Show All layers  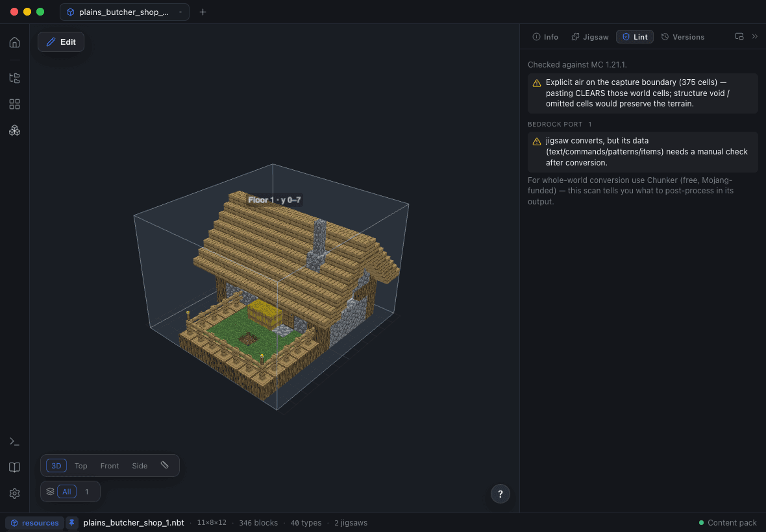point(67,492)
